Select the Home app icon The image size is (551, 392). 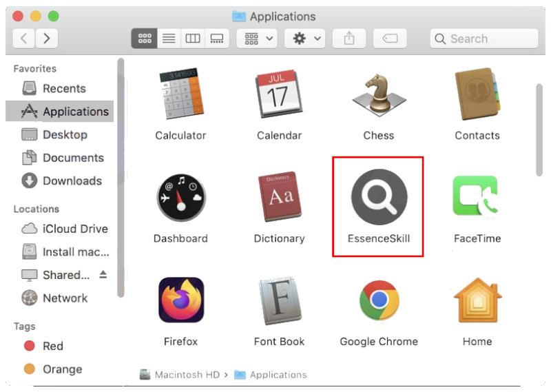pos(477,300)
